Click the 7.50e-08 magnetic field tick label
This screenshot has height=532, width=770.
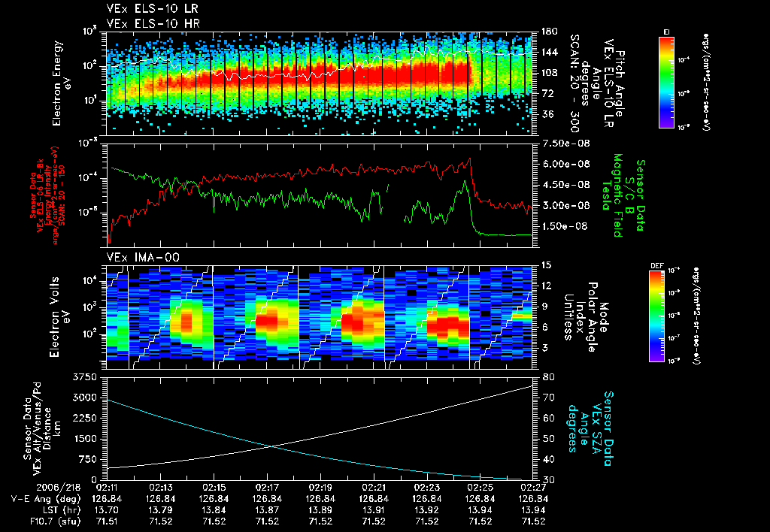tap(565, 144)
